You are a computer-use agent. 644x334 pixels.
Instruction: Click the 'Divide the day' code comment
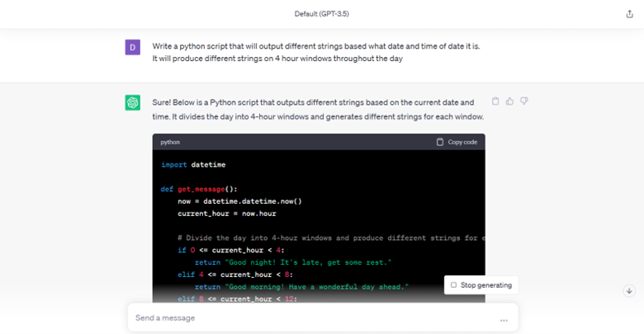[331, 238]
